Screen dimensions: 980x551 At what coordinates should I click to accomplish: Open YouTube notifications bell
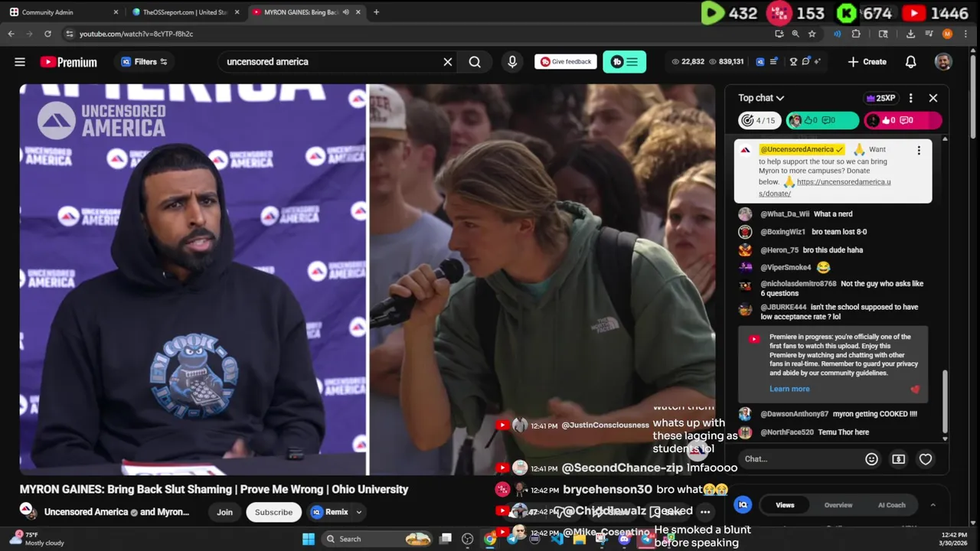(910, 62)
